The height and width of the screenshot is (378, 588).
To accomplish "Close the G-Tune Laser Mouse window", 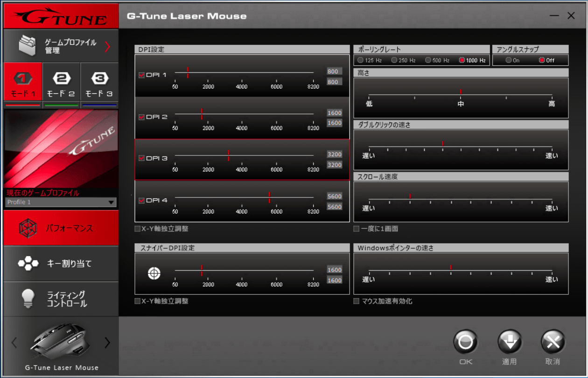I will 571,16.
